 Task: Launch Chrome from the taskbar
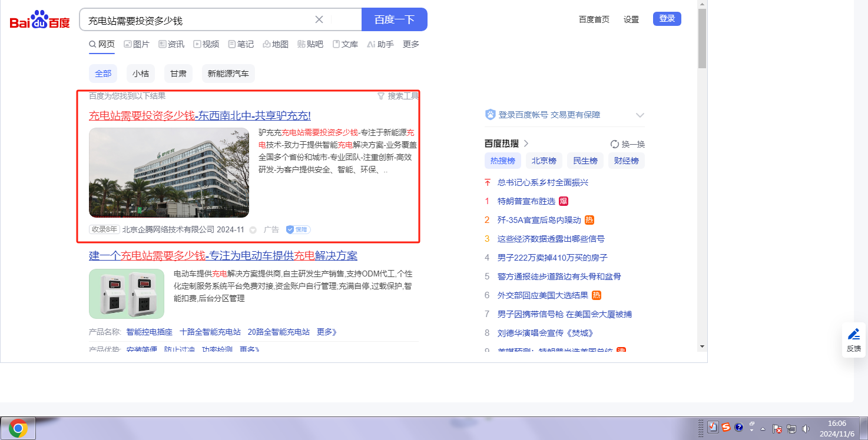click(x=18, y=428)
